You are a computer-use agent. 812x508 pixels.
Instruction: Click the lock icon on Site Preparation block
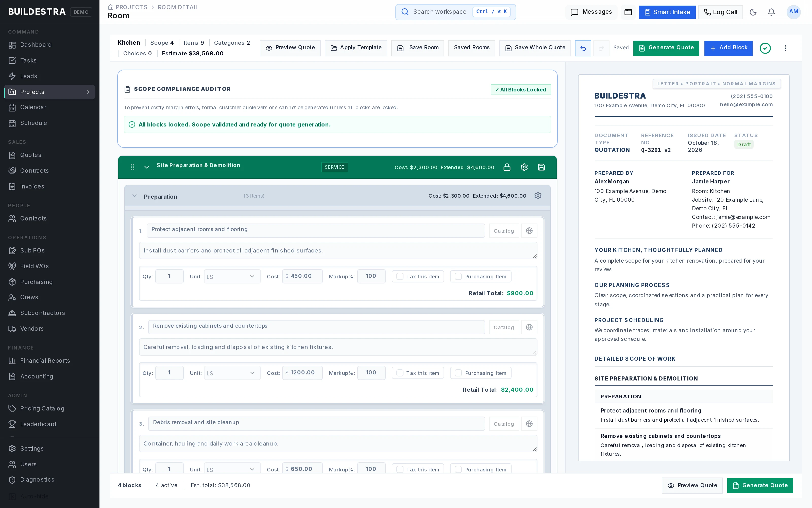click(x=507, y=167)
